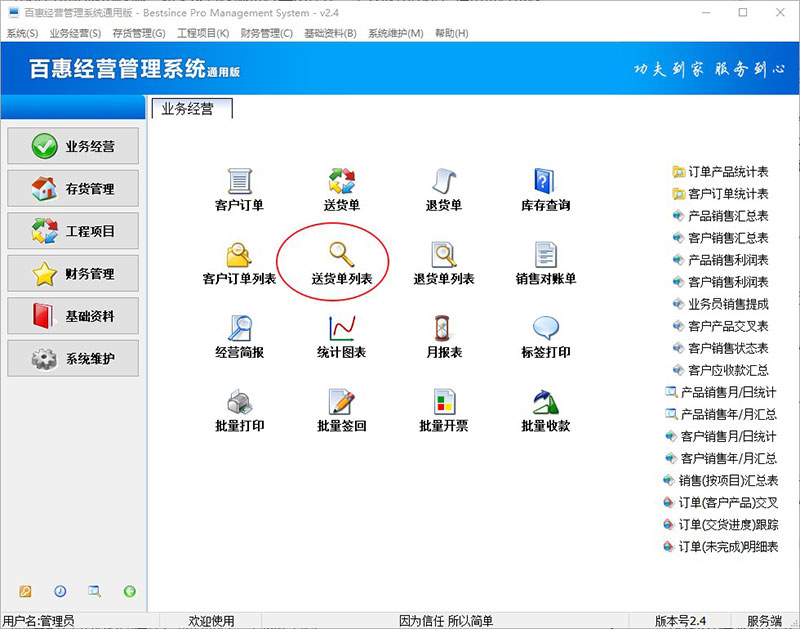Open the 送货单 icon
Screen dimensions: 800x629
click(x=341, y=181)
